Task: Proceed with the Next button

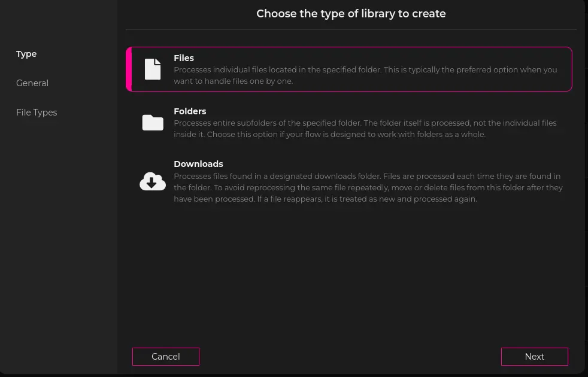Action: tap(534, 357)
